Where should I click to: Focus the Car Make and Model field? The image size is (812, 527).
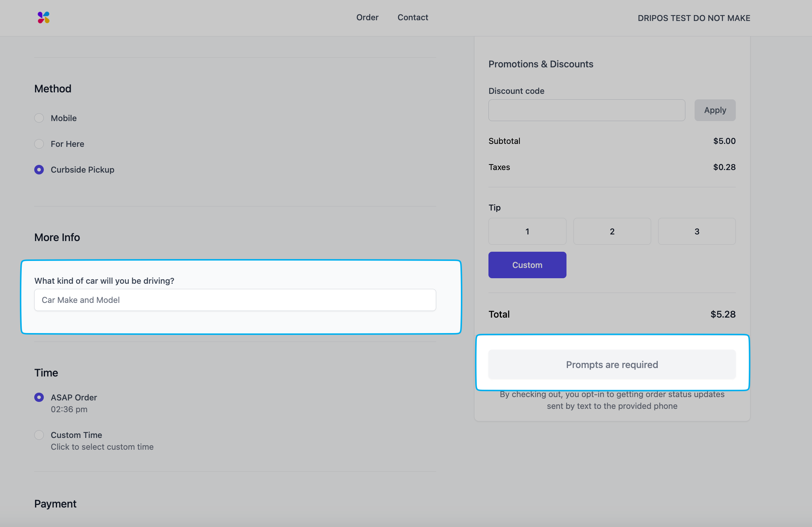[235, 300]
